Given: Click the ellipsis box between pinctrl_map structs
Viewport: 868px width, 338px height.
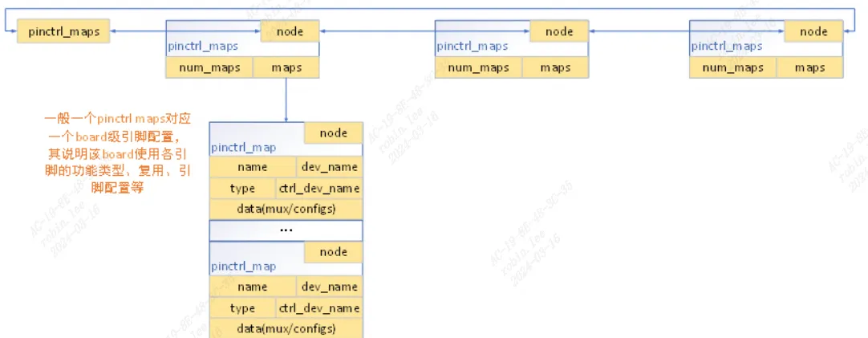Looking at the screenshot, I should coord(286,230).
